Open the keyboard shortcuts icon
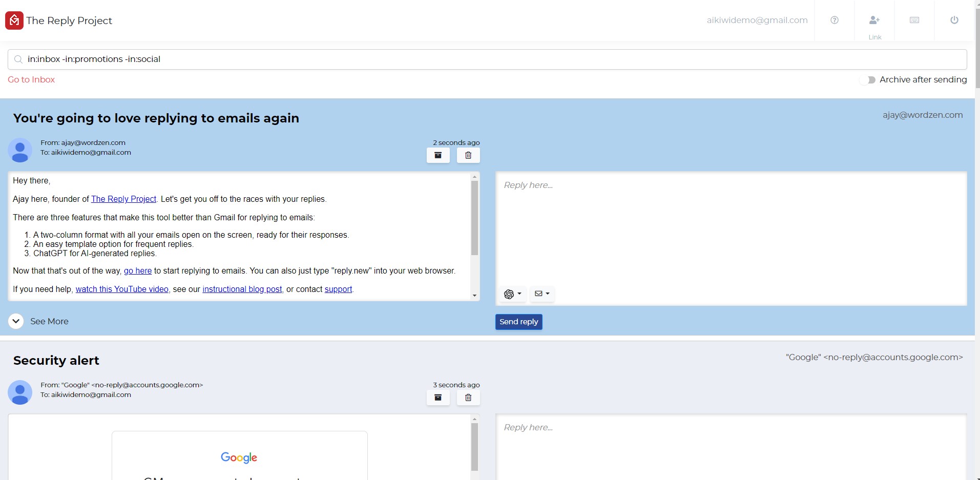The image size is (980, 480). (x=914, y=20)
